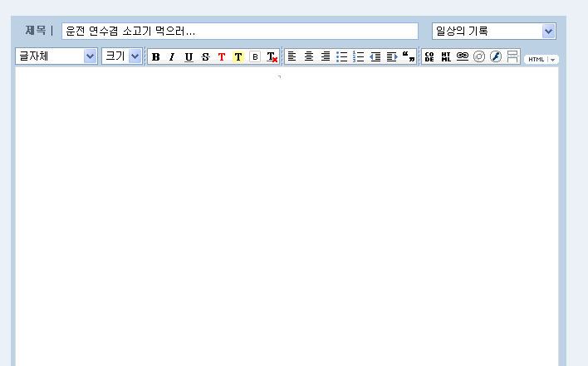Insert a CODE block
Image resolution: width=588 pixels, height=366 pixels.
429,56
